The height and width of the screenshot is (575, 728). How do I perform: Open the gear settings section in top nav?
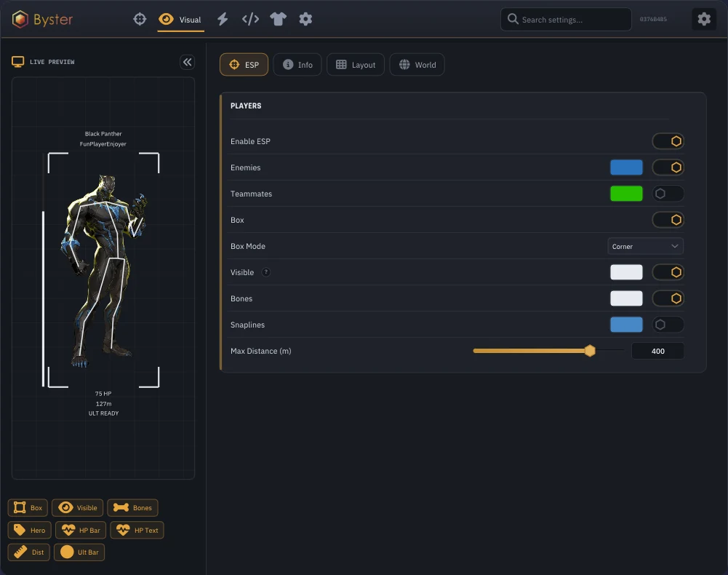(x=305, y=19)
